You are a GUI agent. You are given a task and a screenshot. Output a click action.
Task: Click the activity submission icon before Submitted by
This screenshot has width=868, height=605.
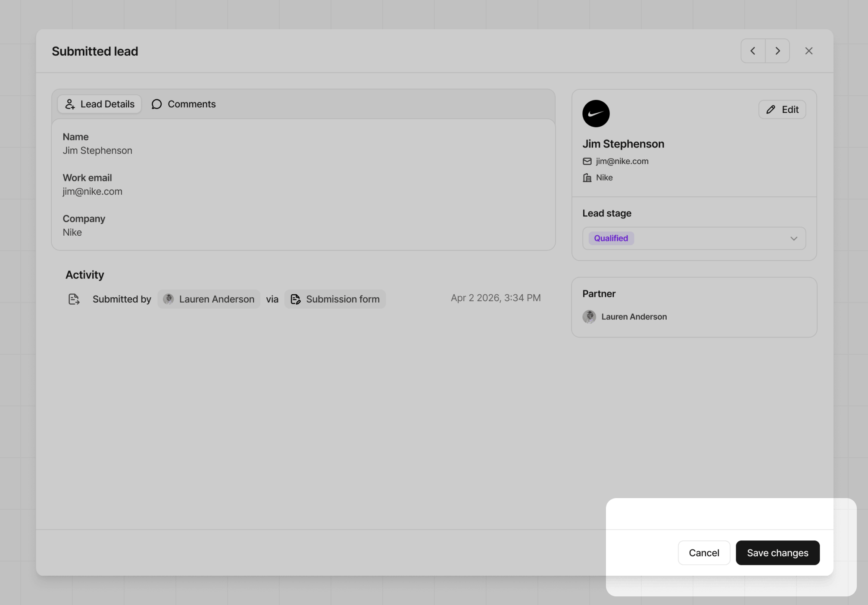(74, 299)
